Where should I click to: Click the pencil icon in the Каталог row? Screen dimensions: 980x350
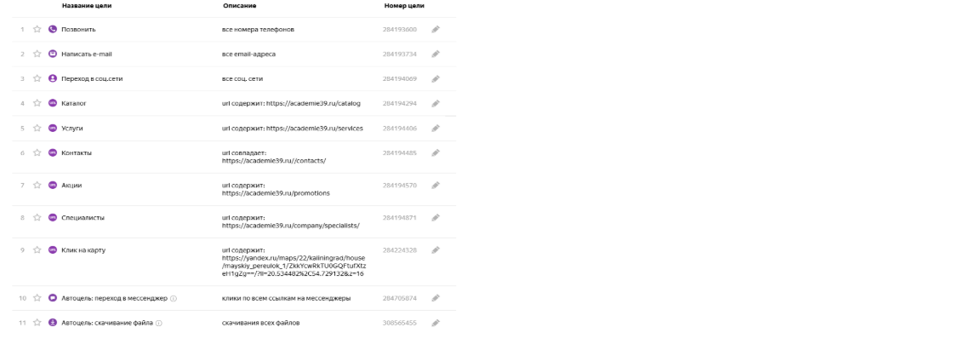coord(436,103)
